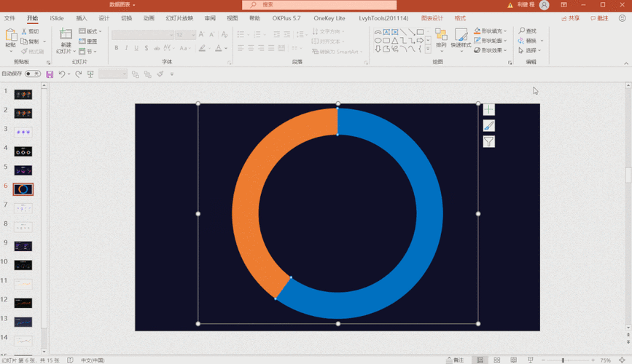Click the Redo arrow

(79, 74)
